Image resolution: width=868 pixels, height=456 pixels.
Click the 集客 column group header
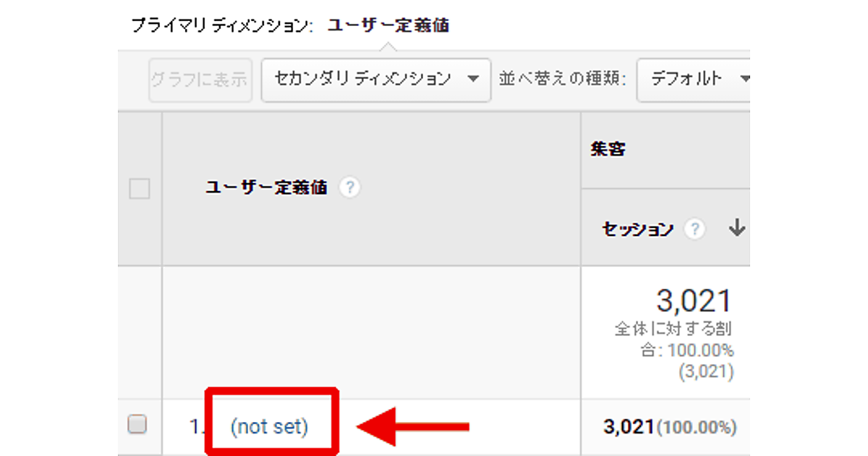click(608, 150)
